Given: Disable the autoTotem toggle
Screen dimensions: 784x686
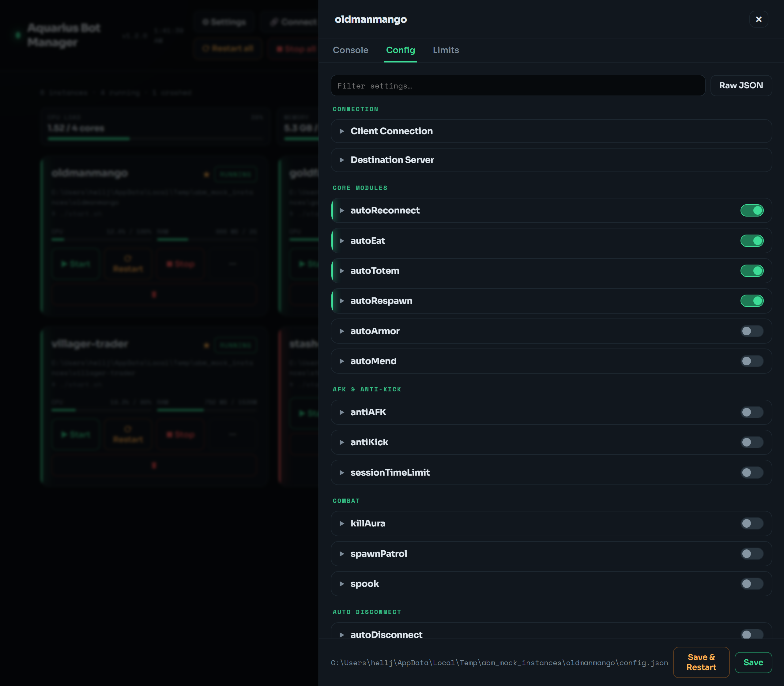Looking at the screenshot, I should tap(752, 271).
